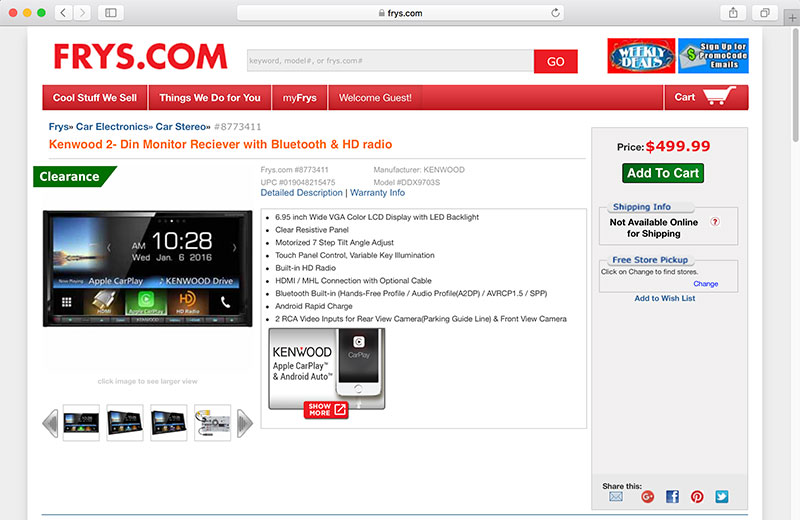Open the shopping Cart

[x=706, y=97]
